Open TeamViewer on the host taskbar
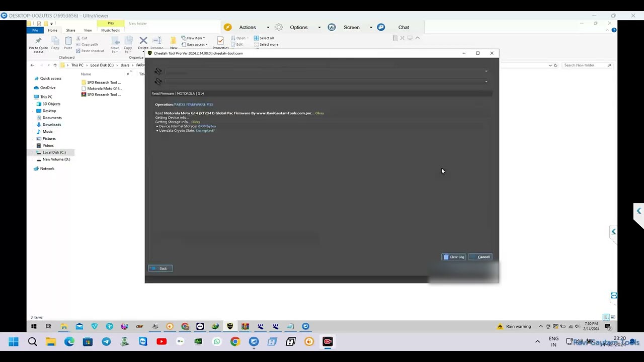 143,342
